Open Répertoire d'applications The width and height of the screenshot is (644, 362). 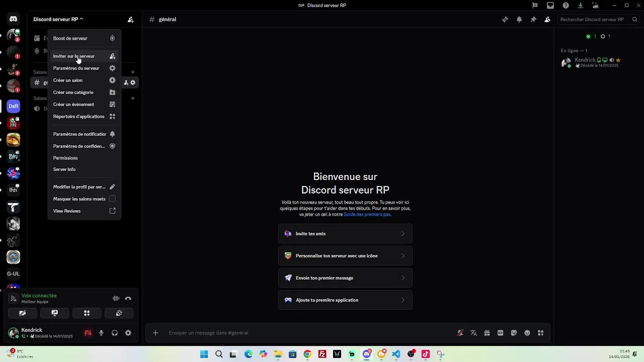pos(85,117)
